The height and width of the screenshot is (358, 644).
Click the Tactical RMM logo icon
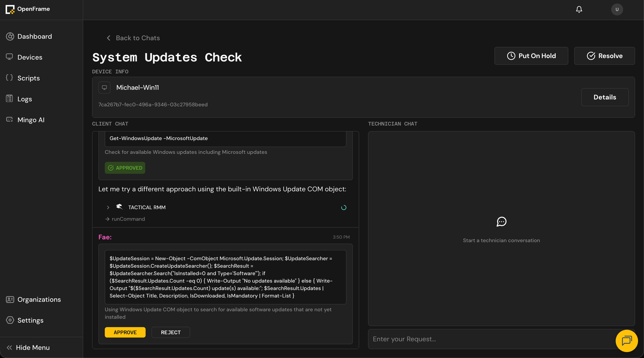point(119,207)
